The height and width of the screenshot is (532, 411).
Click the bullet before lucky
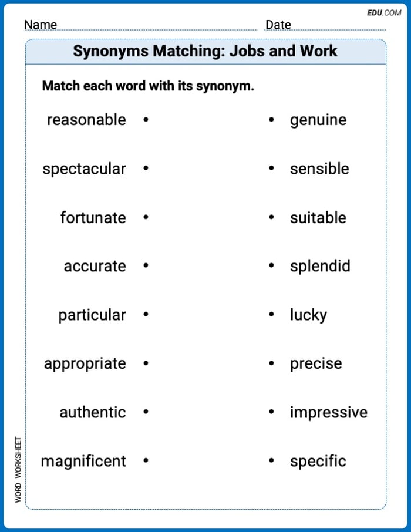pos(271,315)
